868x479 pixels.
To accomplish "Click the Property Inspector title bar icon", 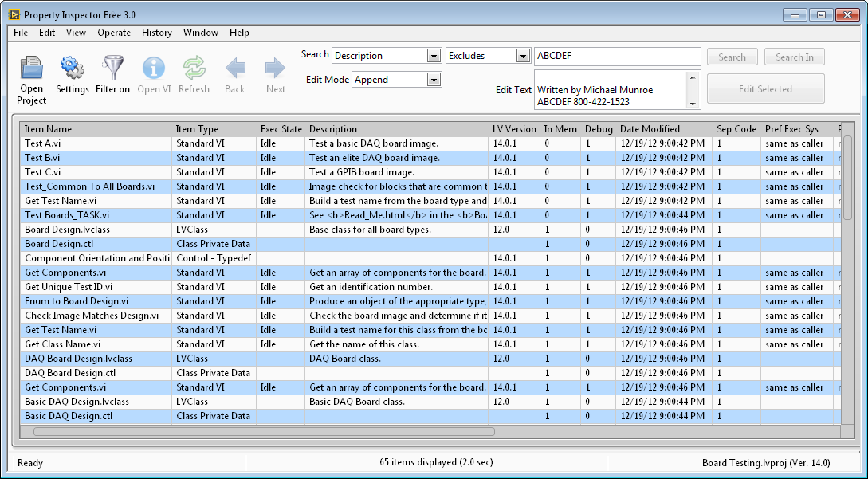I will (14, 14).
